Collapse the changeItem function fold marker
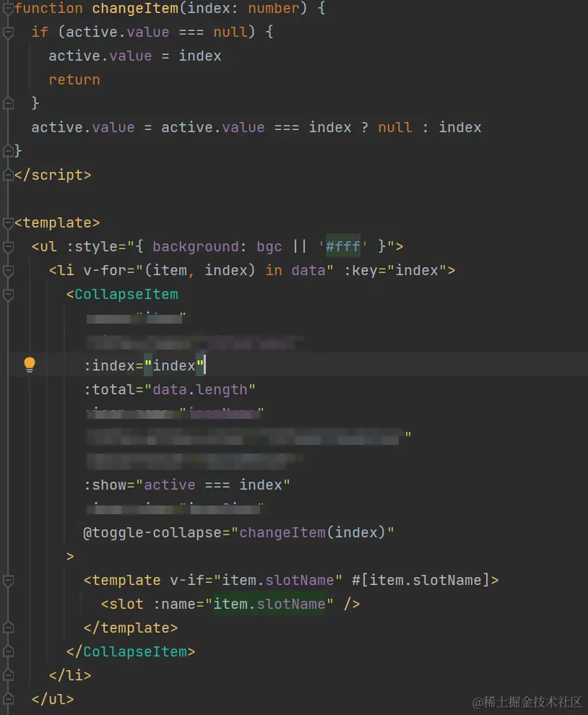Viewport: 588px width, 715px height. click(x=8, y=8)
